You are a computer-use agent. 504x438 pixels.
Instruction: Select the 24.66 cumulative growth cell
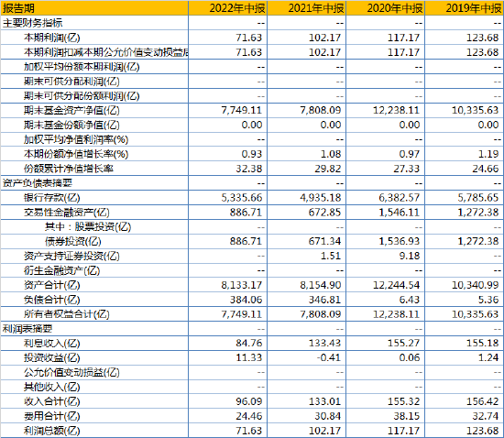(464, 169)
